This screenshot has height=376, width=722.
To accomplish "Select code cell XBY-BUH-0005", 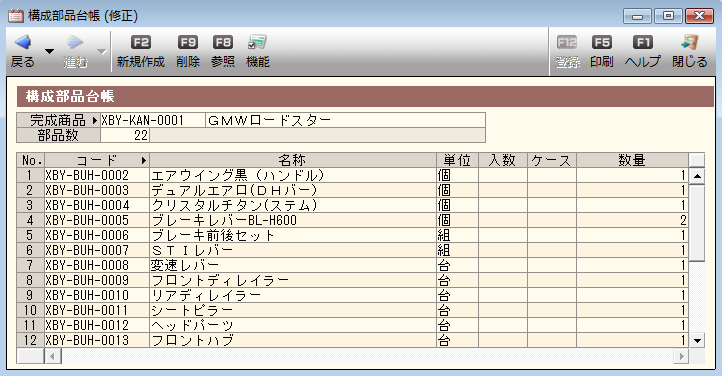I will coord(97,220).
